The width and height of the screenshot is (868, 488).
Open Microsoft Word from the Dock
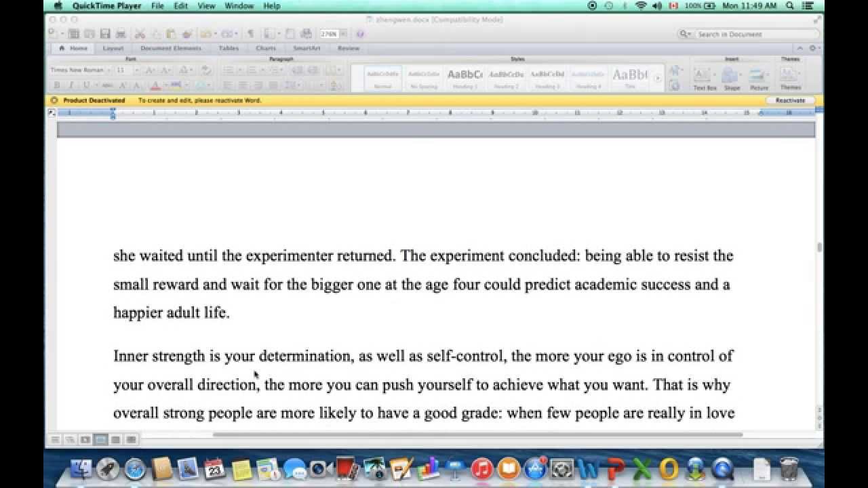[x=589, y=468]
